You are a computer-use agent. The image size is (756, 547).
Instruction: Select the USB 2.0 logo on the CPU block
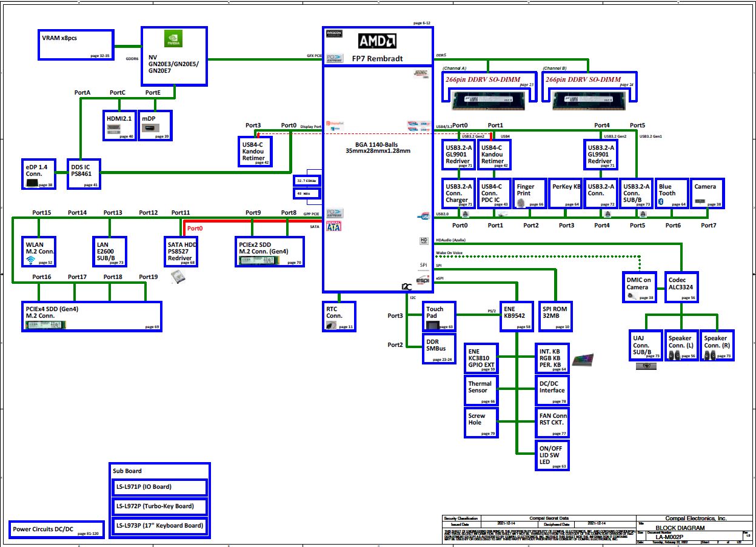coord(423,215)
